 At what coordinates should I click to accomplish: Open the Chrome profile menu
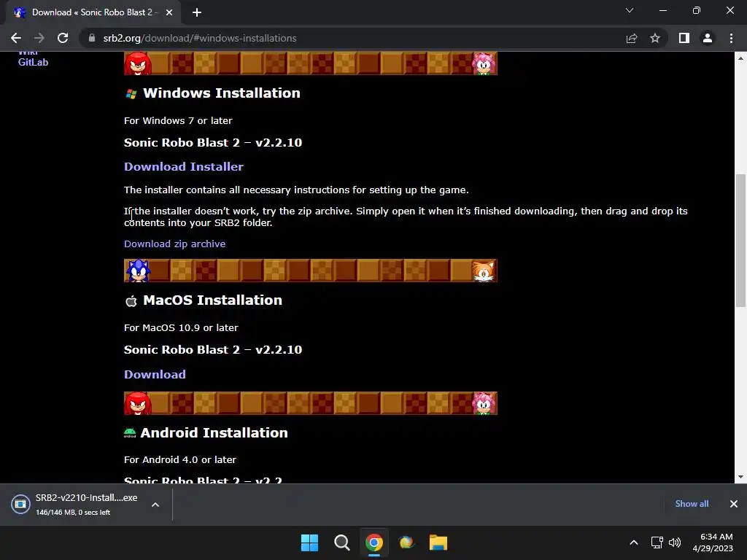coord(708,38)
